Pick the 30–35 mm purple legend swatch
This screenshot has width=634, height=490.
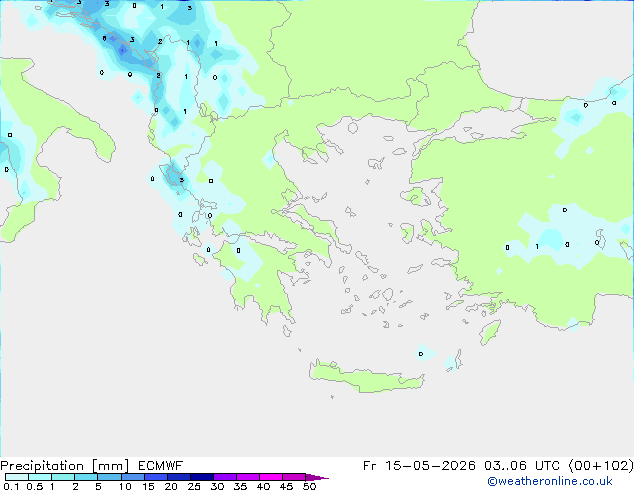[225, 477]
